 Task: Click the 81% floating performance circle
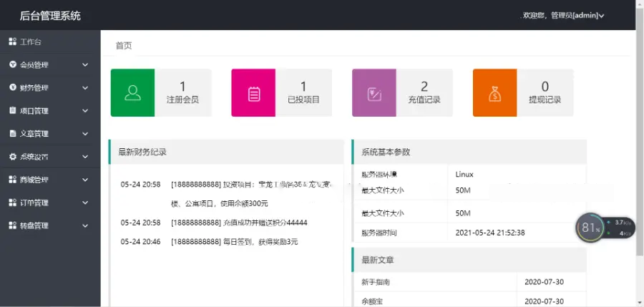(590, 228)
